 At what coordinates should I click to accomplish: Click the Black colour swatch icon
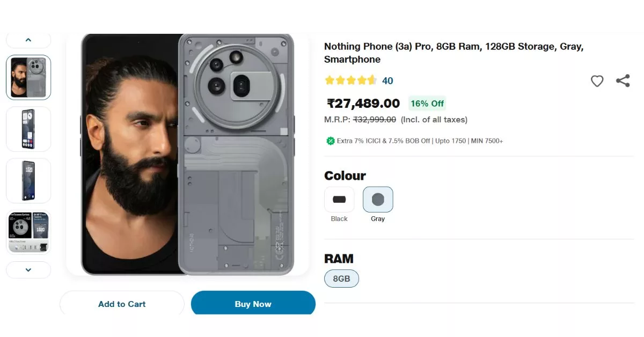click(x=339, y=199)
